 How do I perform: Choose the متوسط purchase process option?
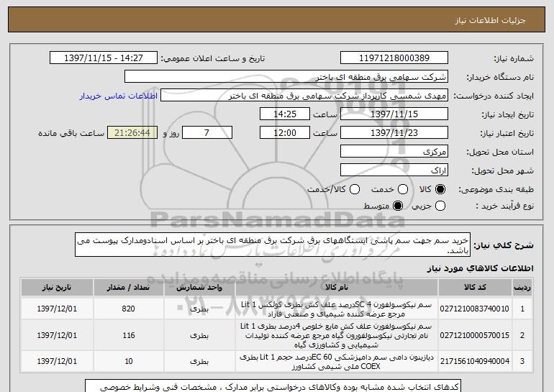pyautogui.click(x=398, y=206)
